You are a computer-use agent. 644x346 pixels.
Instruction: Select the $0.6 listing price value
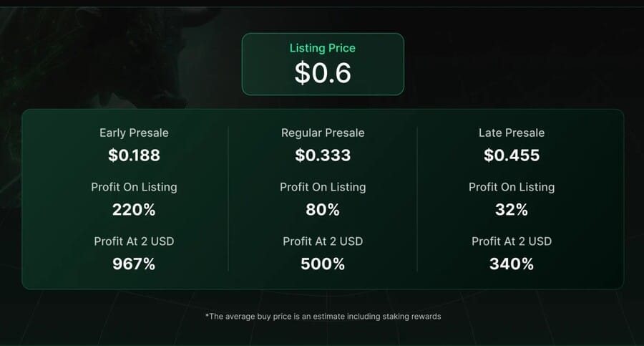pos(323,73)
